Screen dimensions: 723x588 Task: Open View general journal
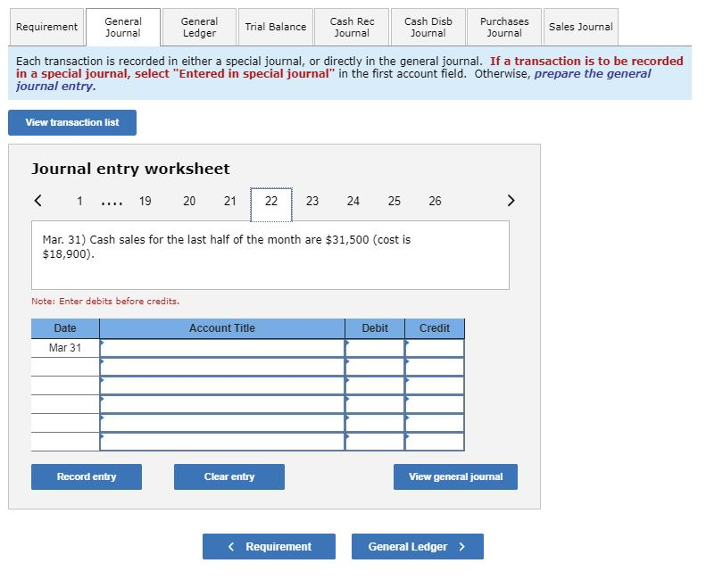pos(455,476)
